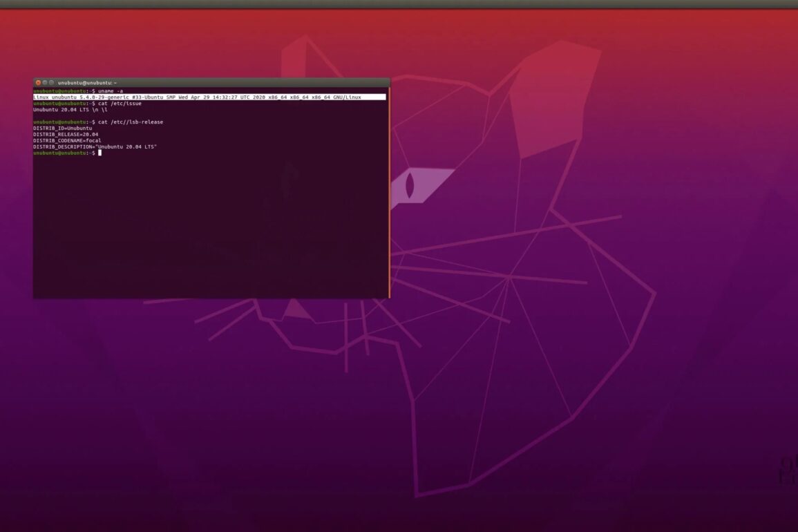Maximize the unubuntu terminal window
The image size is (798, 532).
tap(52, 83)
